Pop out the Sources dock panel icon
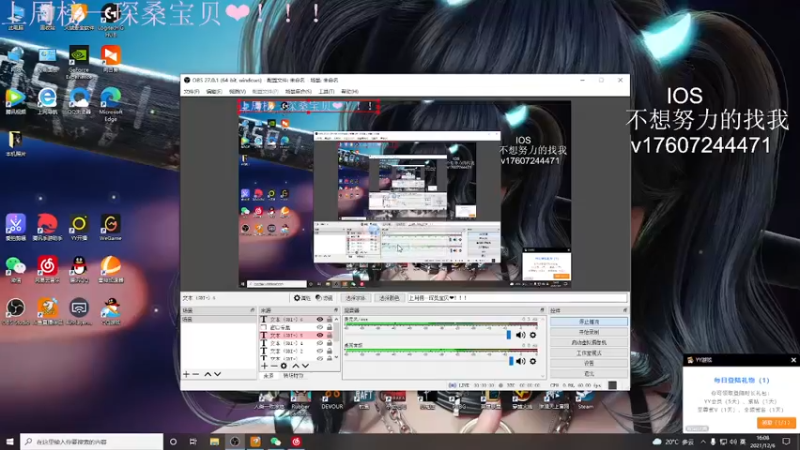This screenshot has height=450, width=800. pyautogui.click(x=336, y=310)
